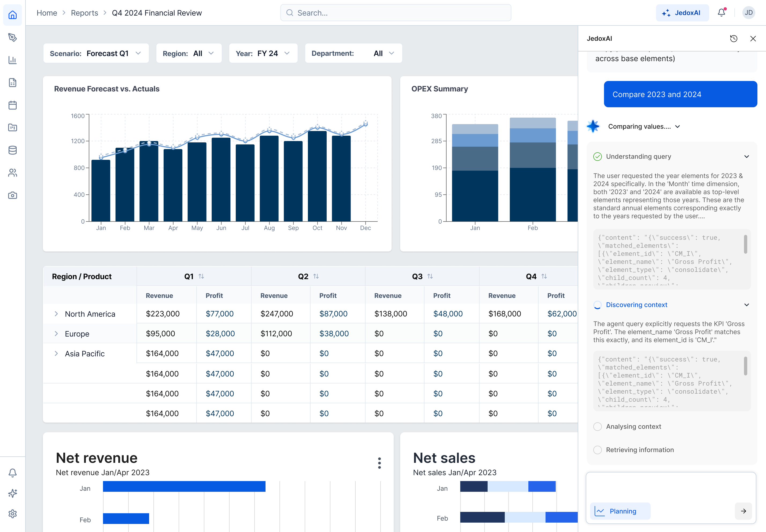Click Europe Q2 revenue $112,000
The height and width of the screenshot is (532, 766).
276,334
